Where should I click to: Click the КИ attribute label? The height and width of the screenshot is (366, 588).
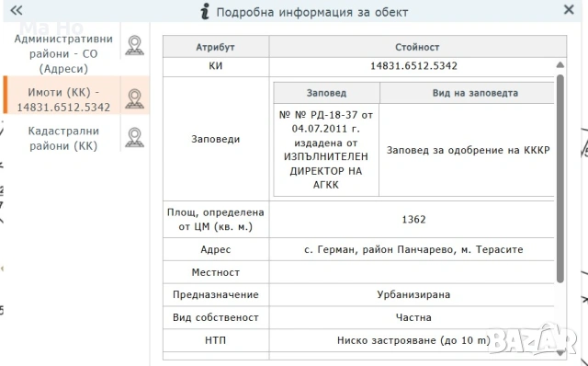tap(215, 66)
